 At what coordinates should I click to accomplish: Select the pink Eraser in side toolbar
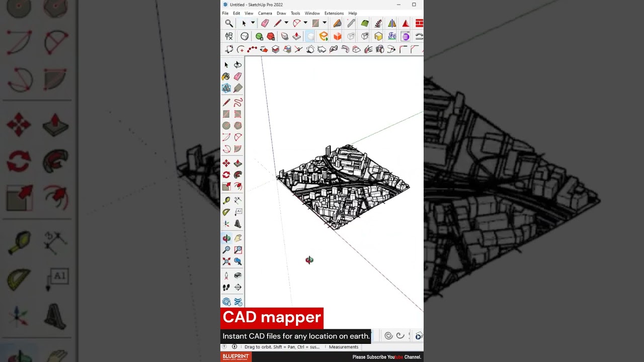pos(238,76)
